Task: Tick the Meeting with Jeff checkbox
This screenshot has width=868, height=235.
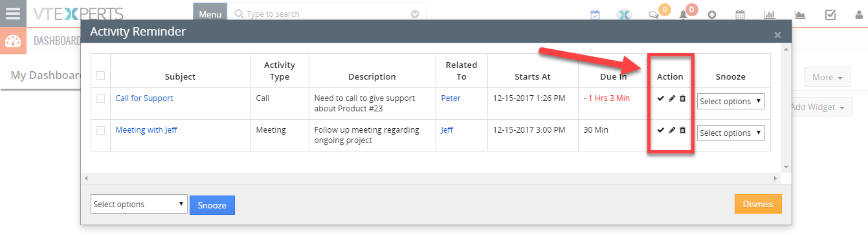Action: pyautogui.click(x=100, y=130)
